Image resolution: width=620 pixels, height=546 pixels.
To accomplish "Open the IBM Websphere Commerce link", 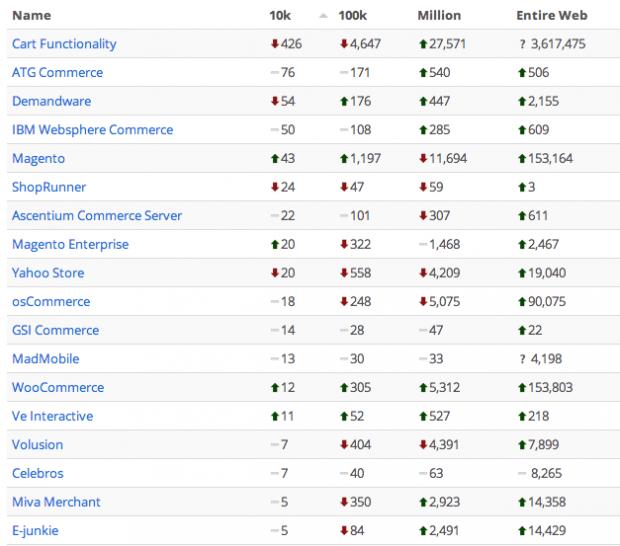I will point(93,130).
